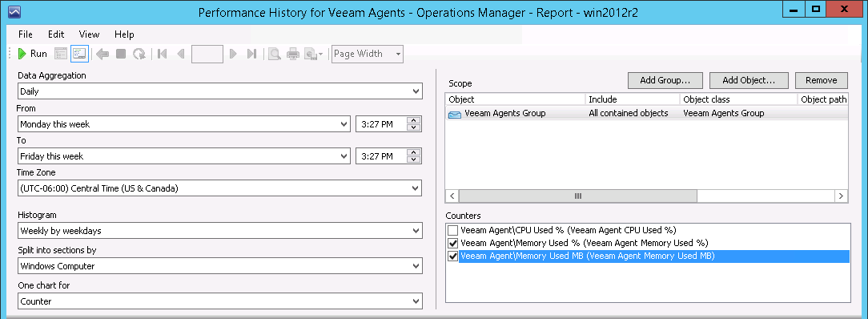The image size is (868, 319).
Task: Enable the Veeam Agent CPU Used % counter checkbox
Action: pyautogui.click(x=453, y=230)
